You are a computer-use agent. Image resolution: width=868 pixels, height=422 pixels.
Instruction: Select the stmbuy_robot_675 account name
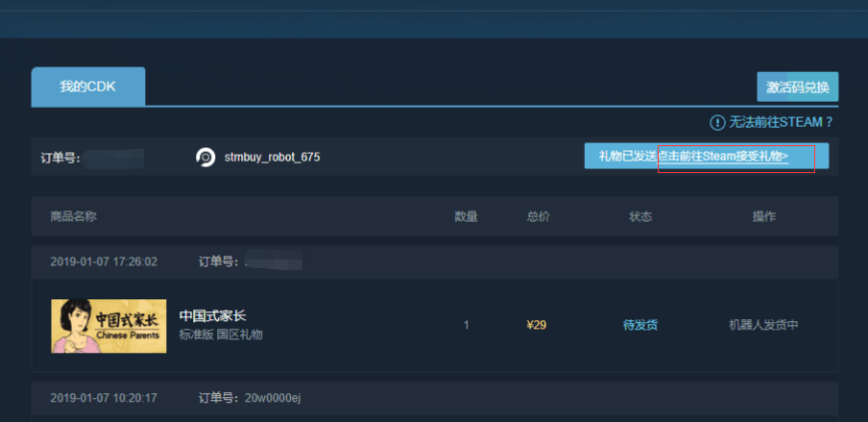click(272, 158)
